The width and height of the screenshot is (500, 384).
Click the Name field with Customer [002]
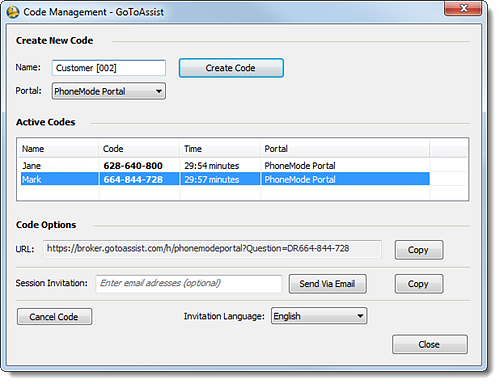(109, 68)
